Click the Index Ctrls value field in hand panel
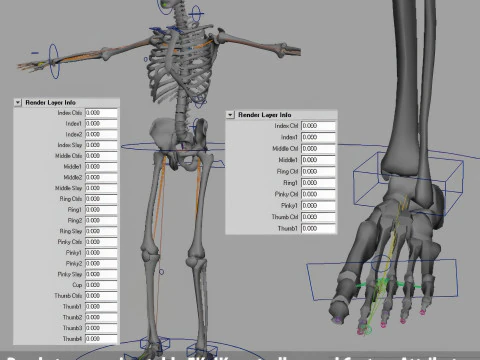This screenshot has width=480, height=360. [x=101, y=113]
